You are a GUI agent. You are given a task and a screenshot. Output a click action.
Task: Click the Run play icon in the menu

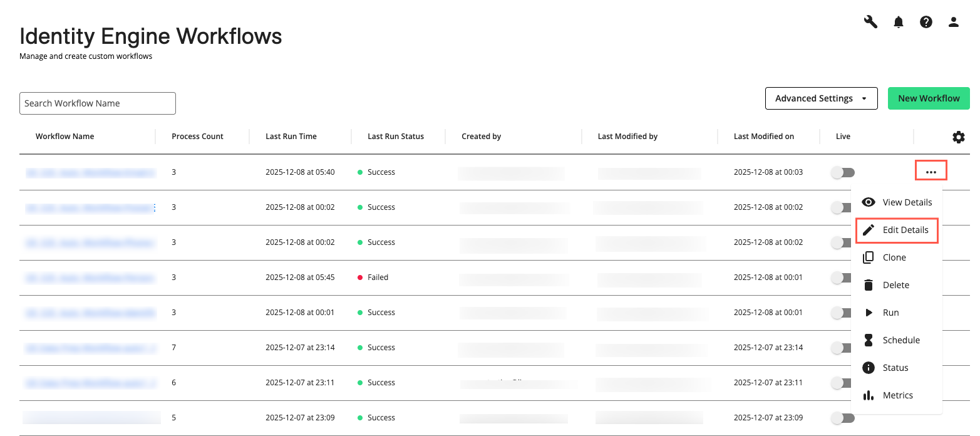[869, 312]
